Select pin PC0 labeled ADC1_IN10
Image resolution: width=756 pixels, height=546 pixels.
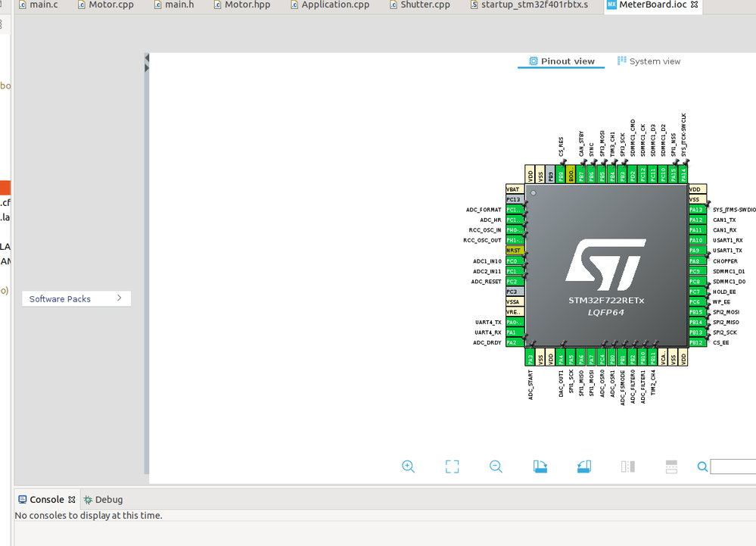(515, 261)
